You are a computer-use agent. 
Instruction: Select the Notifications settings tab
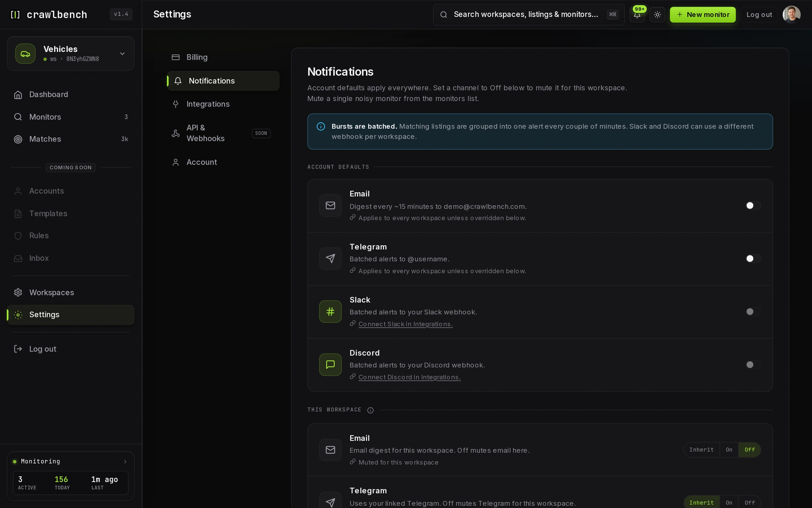click(x=223, y=81)
